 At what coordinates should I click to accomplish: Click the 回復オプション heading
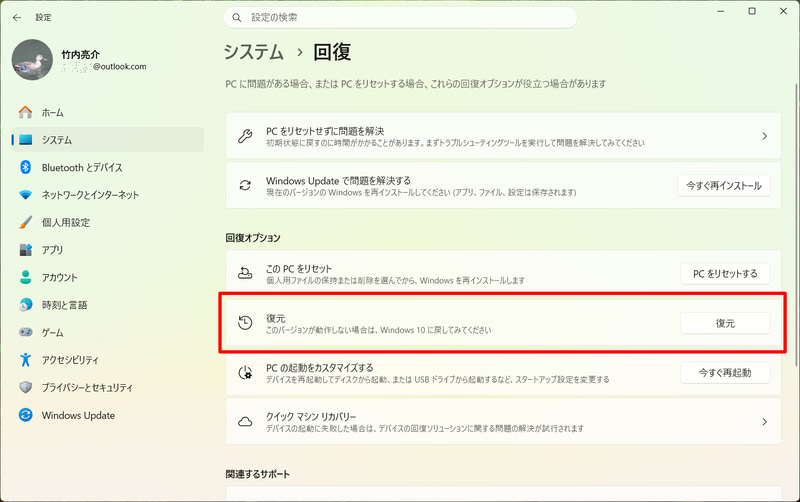(253, 238)
